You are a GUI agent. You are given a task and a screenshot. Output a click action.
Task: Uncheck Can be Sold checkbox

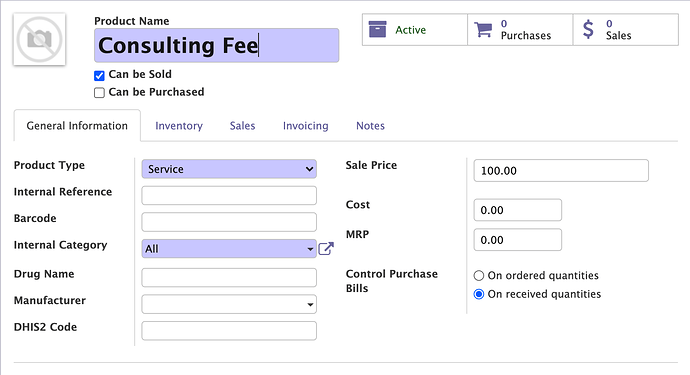[x=99, y=75]
